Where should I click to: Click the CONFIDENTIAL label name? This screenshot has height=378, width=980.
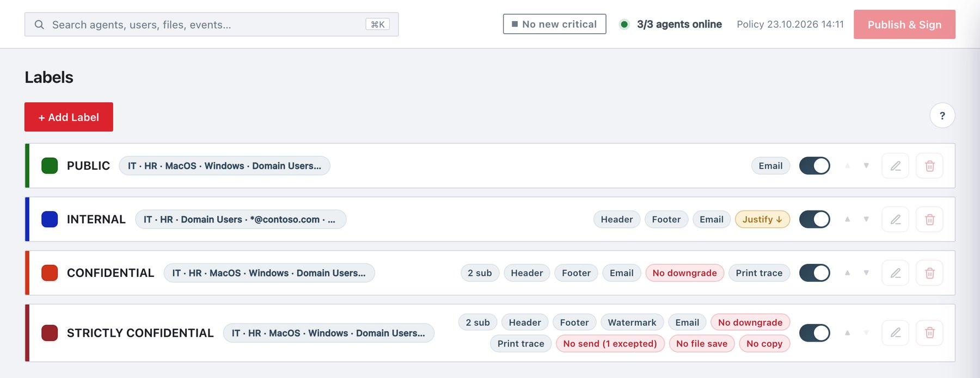(111, 273)
